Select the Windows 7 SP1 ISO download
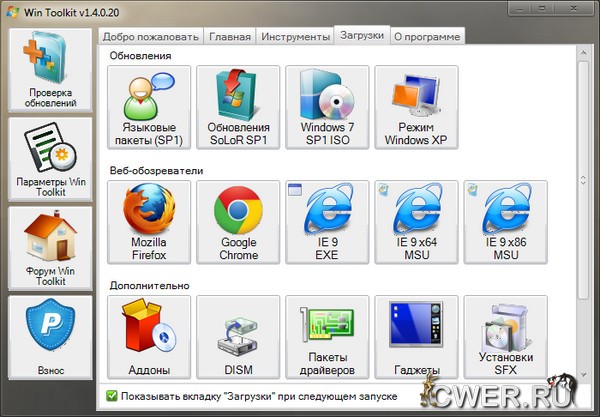600x417 pixels. coord(327,107)
